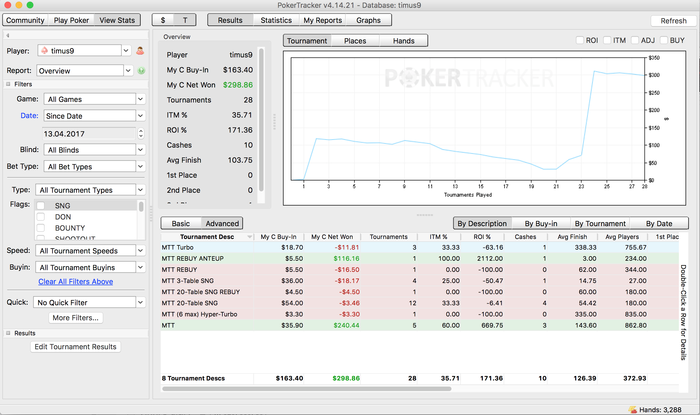This screenshot has width=700, height=415.
Task: Group results By Description
Action: (x=482, y=224)
